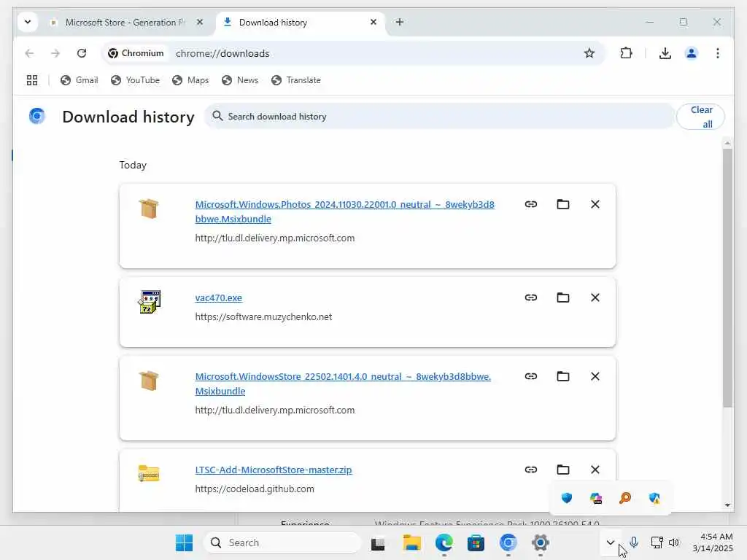747x560 pixels.
Task: Click the taskbar Search box
Action: [x=282, y=542]
